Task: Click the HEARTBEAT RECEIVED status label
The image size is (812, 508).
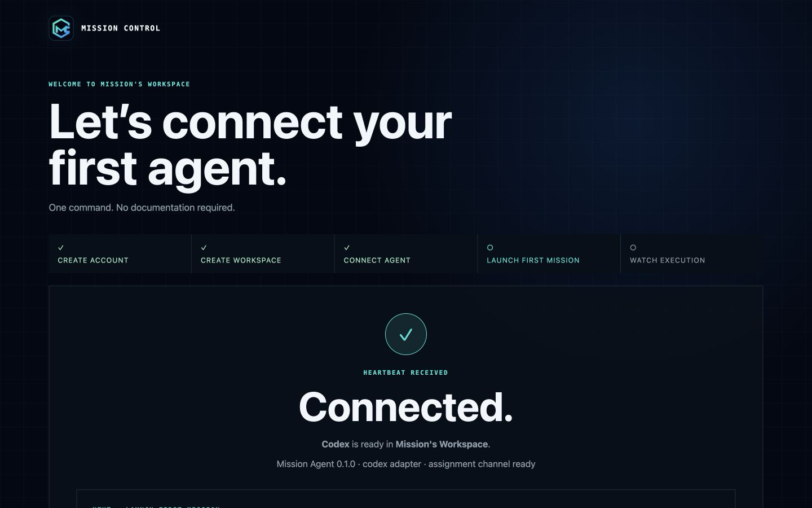Action: pyautogui.click(x=406, y=373)
